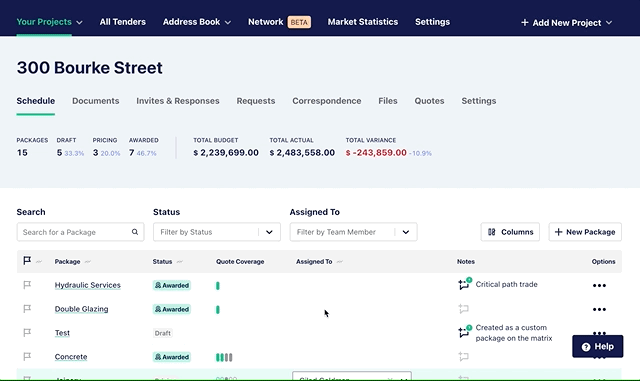Open note icon on the Test row

coord(464,332)
